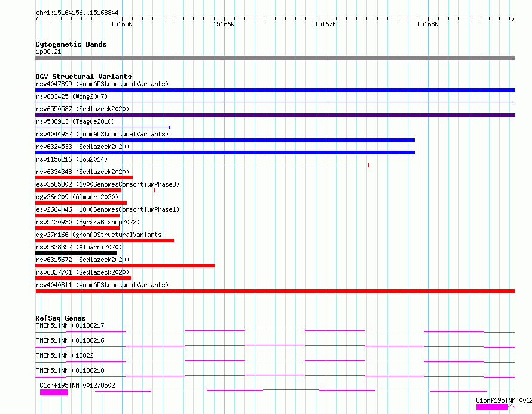Click the thin red line of nsv1156216
Screen dimensions: 532x414
(202, 165)
